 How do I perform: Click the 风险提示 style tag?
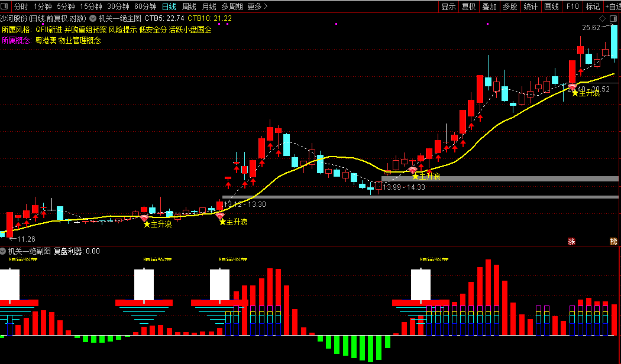(123, 30)
